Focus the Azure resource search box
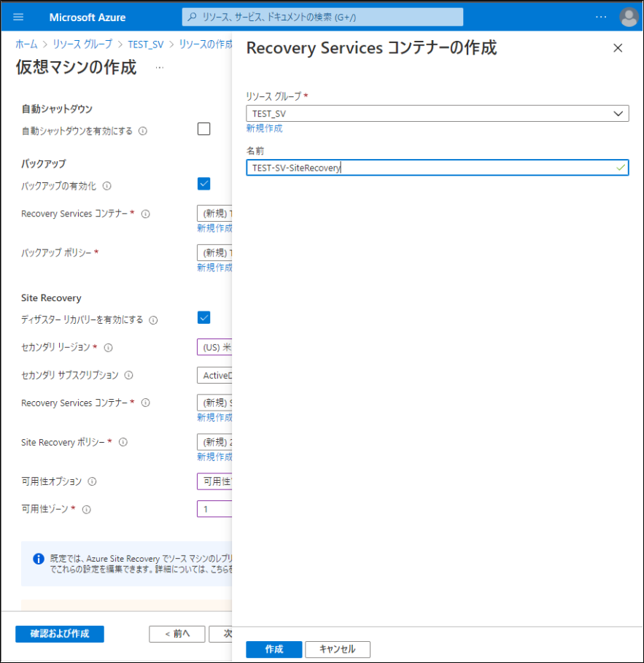Screen dimensions: 644x663 point(322,17)
